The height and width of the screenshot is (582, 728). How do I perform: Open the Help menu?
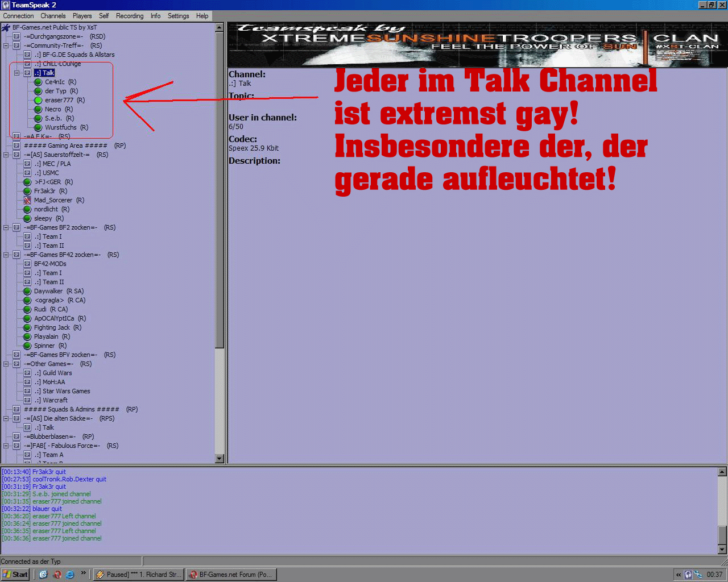coord(202,16)
